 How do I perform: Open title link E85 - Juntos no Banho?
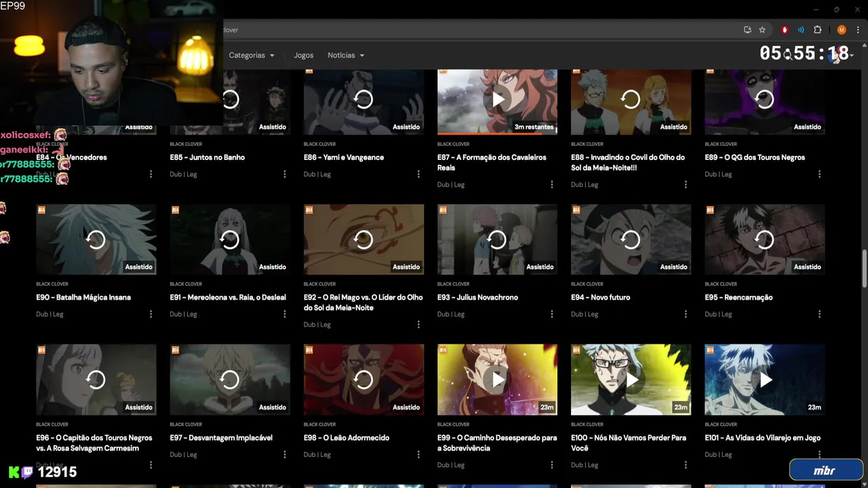point(208,157)
